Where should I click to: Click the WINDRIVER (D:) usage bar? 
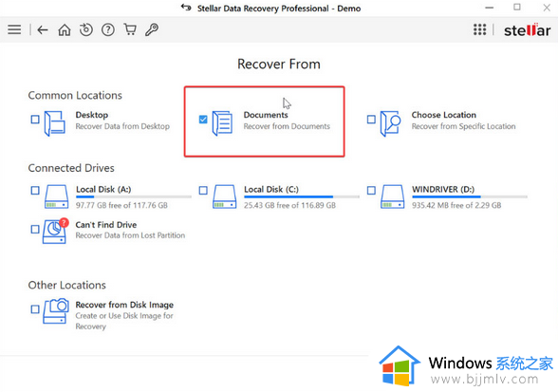point(470,196)
